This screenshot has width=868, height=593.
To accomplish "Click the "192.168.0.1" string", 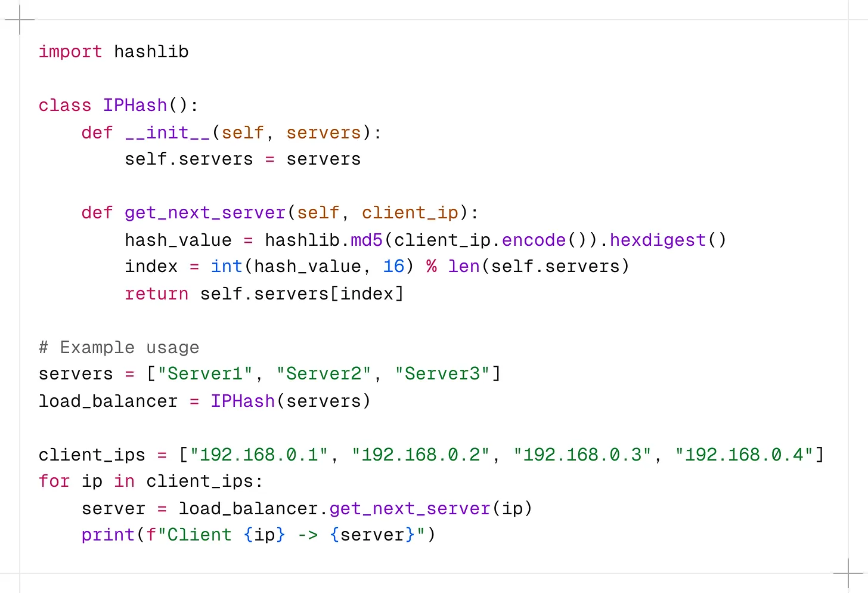I will (259, 455).
